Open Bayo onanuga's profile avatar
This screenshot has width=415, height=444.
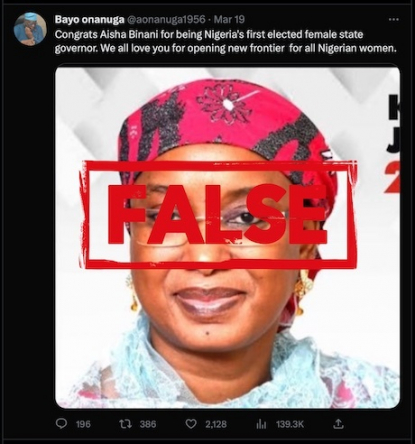coord(30,29)
